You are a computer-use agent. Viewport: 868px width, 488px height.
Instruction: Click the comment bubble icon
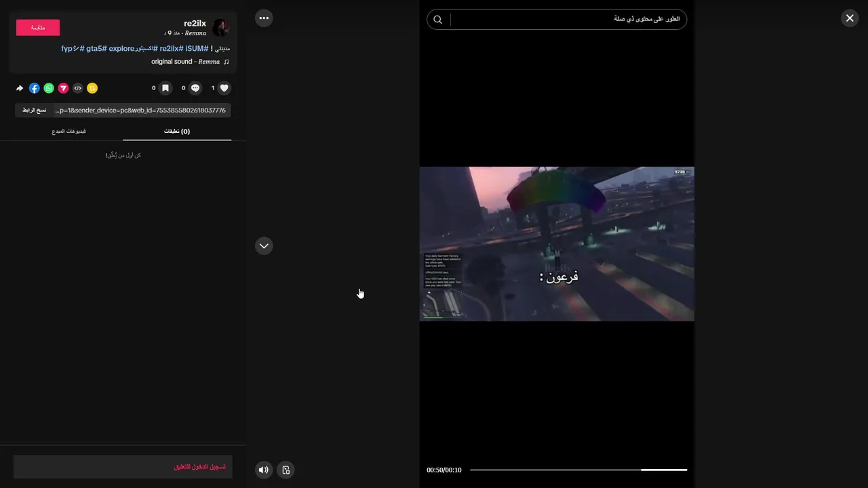pyautogui.click(x=195, y=88)
